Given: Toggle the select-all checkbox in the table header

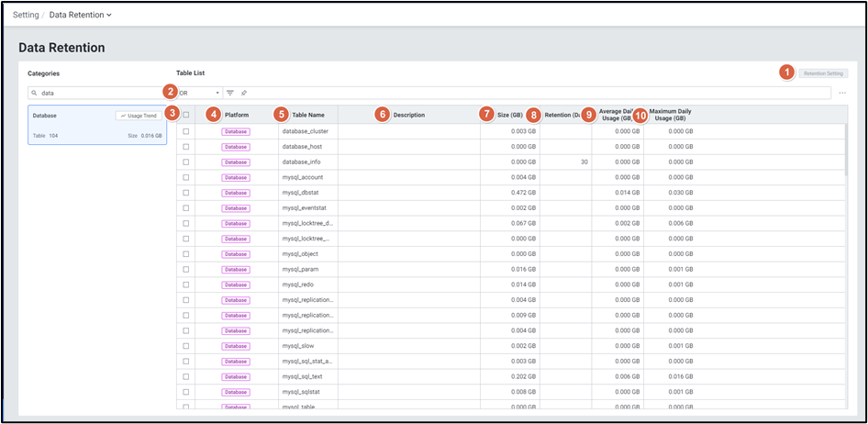Looking at the screenshot, I should point(186,115).
